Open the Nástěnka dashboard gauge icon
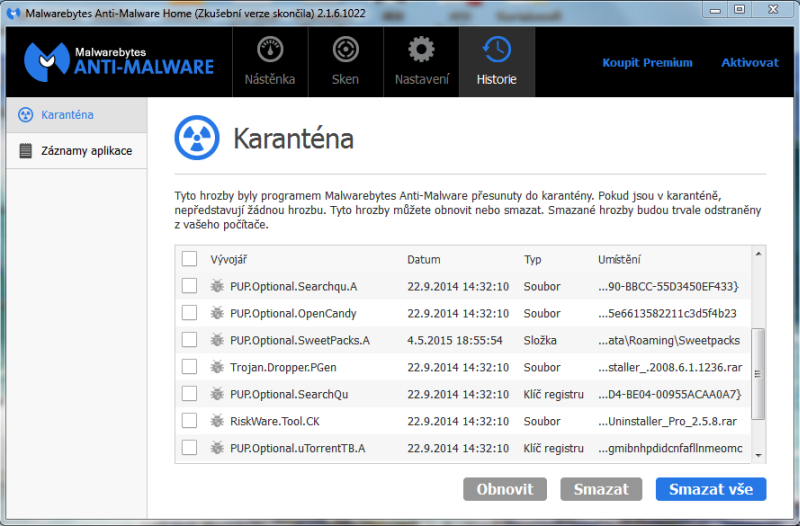 click(x=270, y=50)
